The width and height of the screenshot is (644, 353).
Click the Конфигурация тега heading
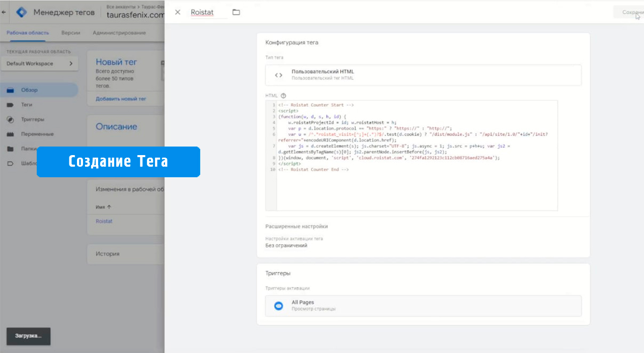point(292,43)
